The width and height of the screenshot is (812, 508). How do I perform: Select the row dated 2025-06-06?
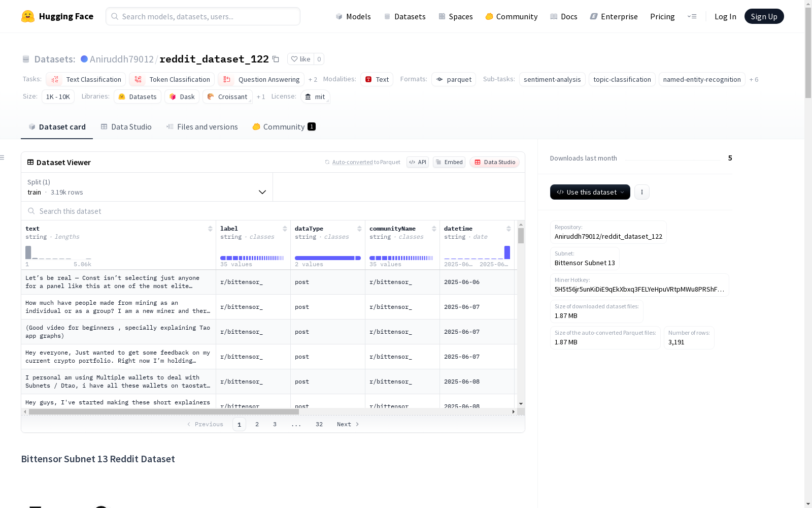coord(268,282)
